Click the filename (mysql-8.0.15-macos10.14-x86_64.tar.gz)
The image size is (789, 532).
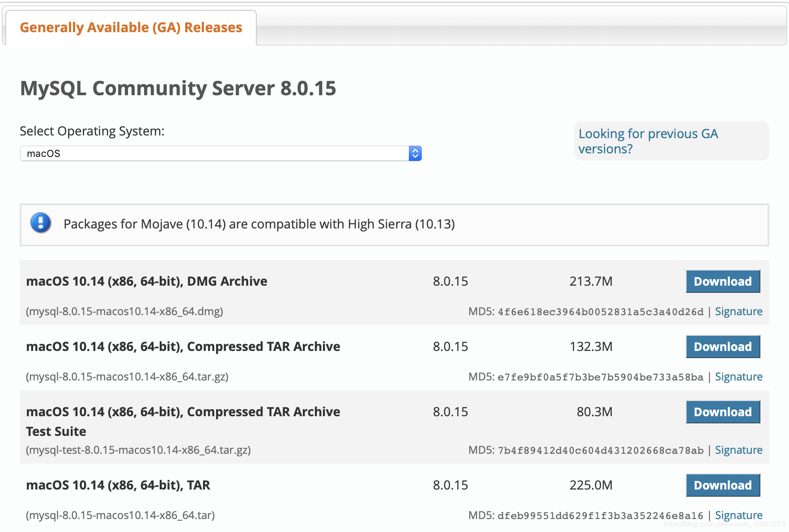click(x=127, y=377)
